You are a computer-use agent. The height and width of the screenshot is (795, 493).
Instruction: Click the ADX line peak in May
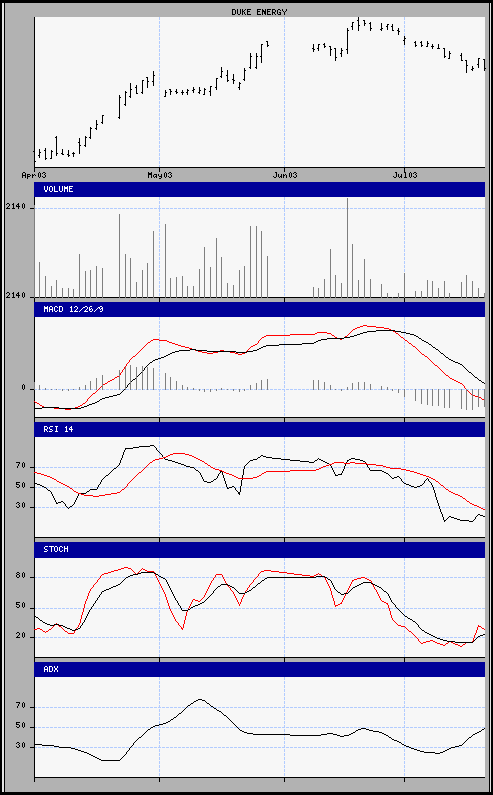point(200,699)
